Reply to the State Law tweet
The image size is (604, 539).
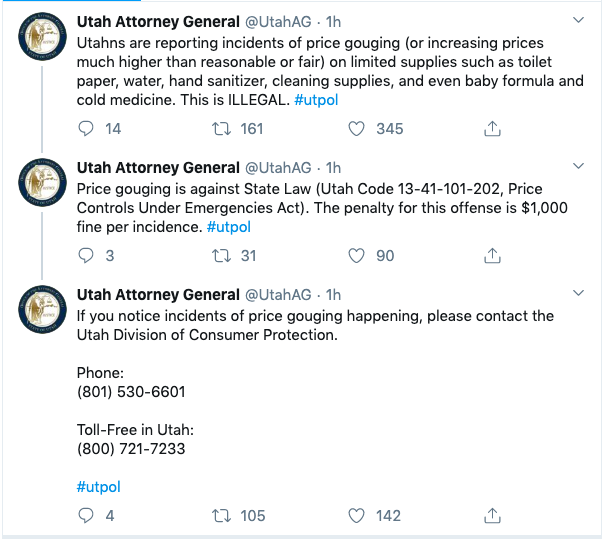(86, 256)
